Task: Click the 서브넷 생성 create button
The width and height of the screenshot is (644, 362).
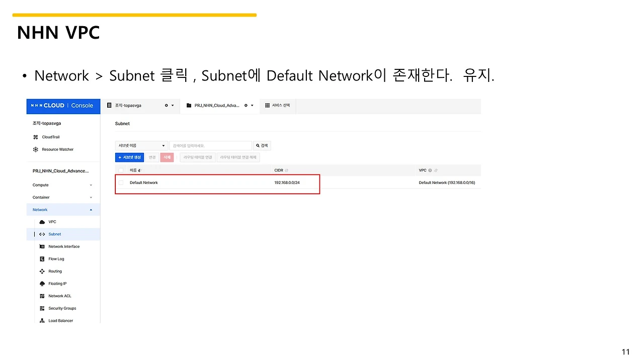Action: pyautogui.click(x=129, y=157)
